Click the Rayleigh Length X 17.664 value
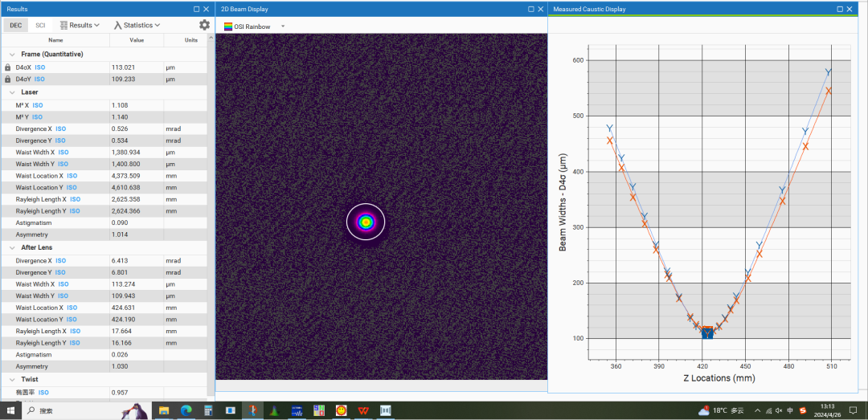The height and width of the screenshot is (420, 868). pyautogui.click(x=121, y=331)
